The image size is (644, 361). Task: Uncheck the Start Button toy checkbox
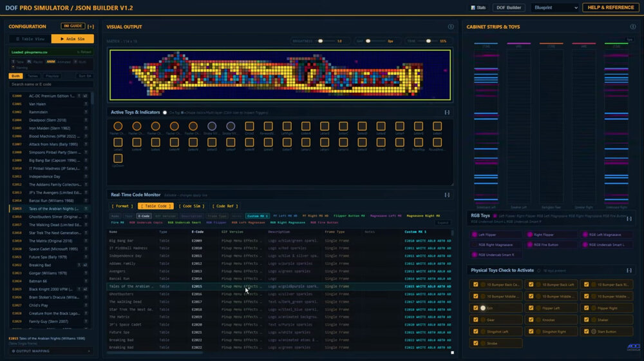(586, 331)
